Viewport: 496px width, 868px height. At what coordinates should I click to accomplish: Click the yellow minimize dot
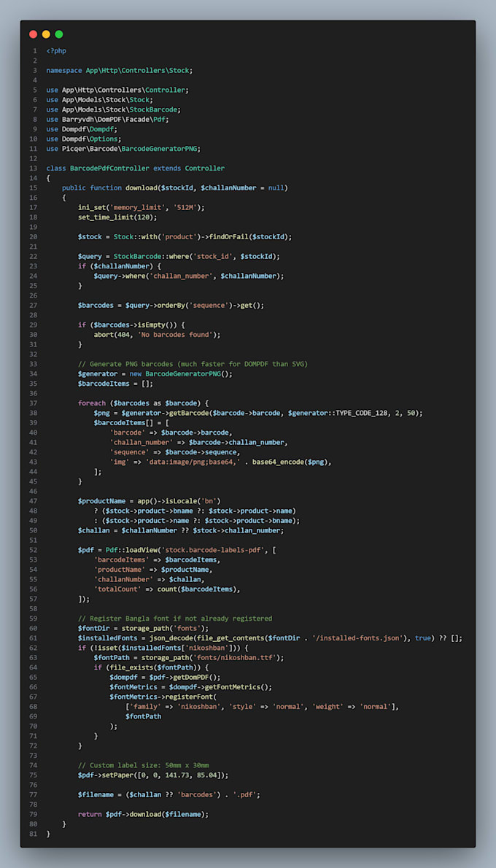click(x=46, y=34)
